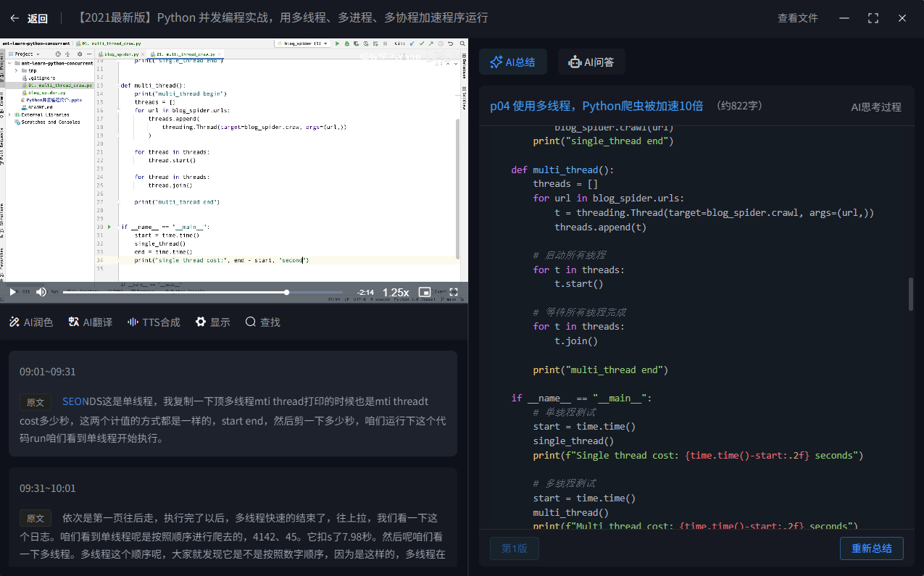Switch to the AI问答 tab
Viewport: 924px width, 576px height.
(591, 62)
